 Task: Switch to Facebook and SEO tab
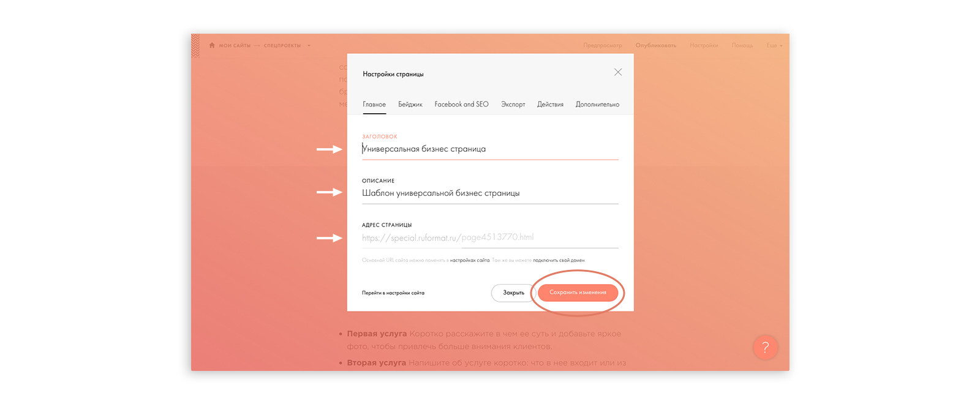pyautogui.click(x=462, y=105)
